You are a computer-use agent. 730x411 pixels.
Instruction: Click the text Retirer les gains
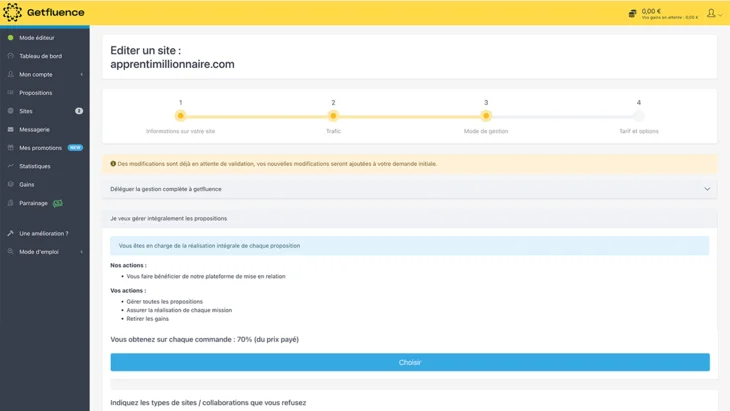click(x=148, y=319)
